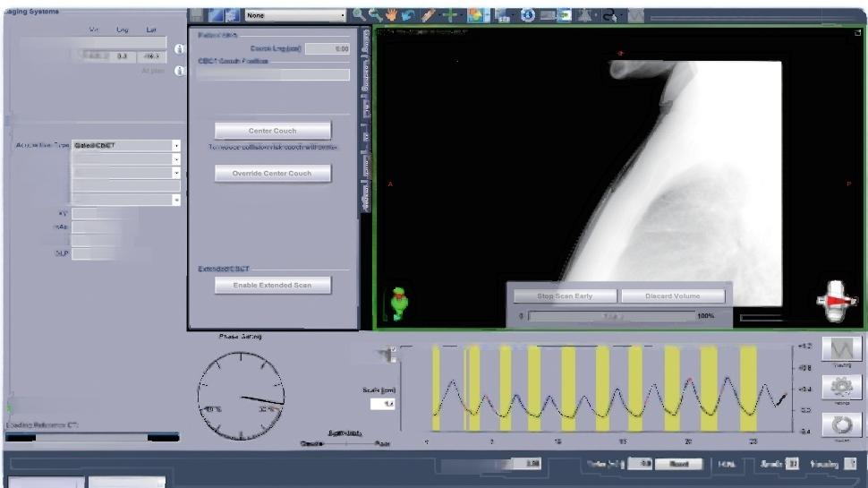
Task: Expand the None dropdown in top toolbar
Action: (295, 15)
